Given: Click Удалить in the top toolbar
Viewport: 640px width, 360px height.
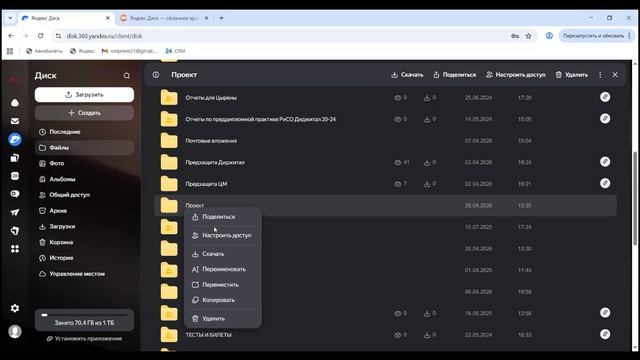Looking at the screenshot, I should tap(571, 75).
